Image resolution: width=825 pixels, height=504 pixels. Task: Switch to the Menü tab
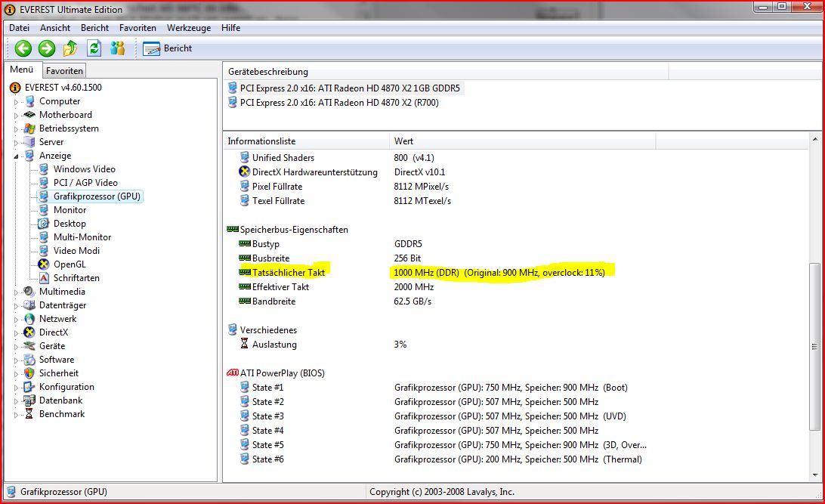tap(22, 70)
